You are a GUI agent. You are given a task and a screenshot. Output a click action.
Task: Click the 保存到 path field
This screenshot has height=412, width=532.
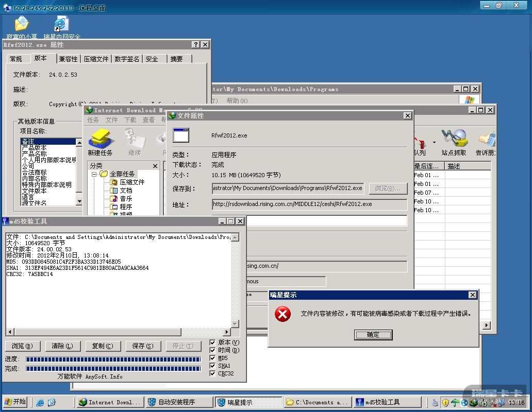pyautogui.click(x=288, y=188)
